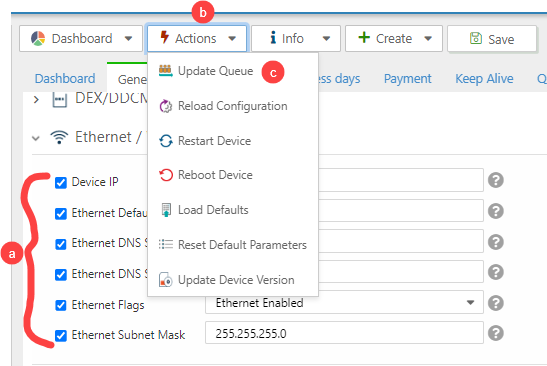Open the Create dropdown arrow
The height and width of the screenshot is (366, 547).
pos(428,38)
